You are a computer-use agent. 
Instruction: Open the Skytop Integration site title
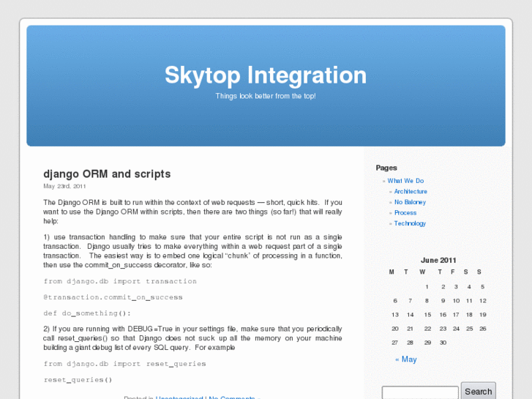266,75
